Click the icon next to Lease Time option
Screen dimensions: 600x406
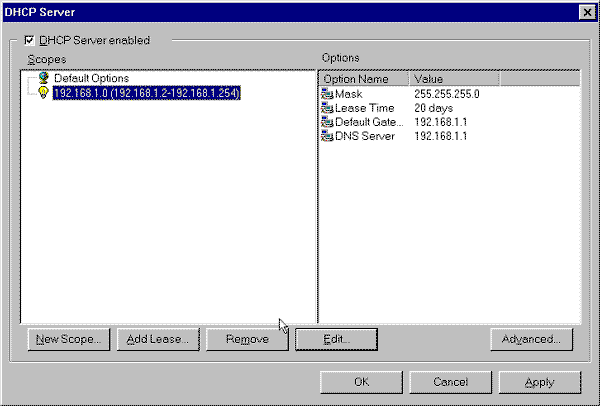pos(327,108)
